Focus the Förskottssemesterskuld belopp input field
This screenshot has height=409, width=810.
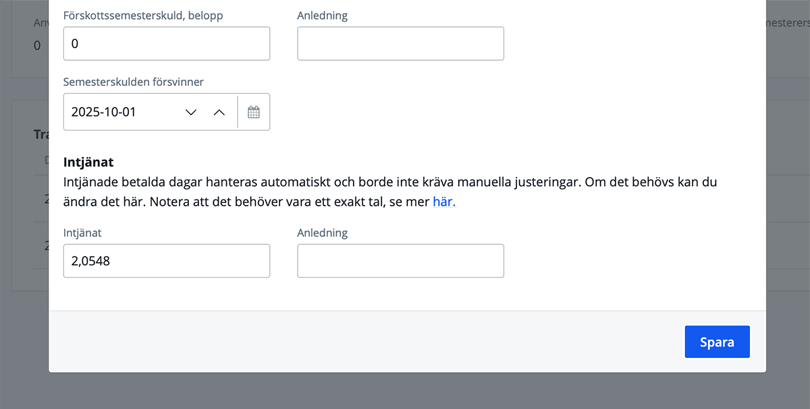point(166,44)
